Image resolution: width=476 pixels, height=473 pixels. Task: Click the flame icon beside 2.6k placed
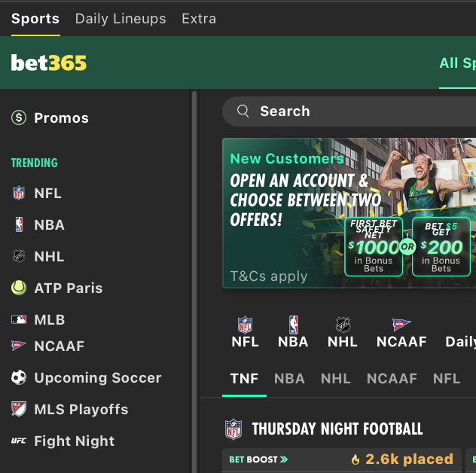[x=355, y=459]
